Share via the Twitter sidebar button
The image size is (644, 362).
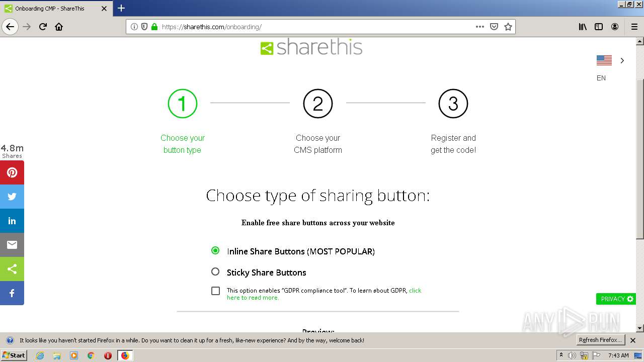(12, 197)
